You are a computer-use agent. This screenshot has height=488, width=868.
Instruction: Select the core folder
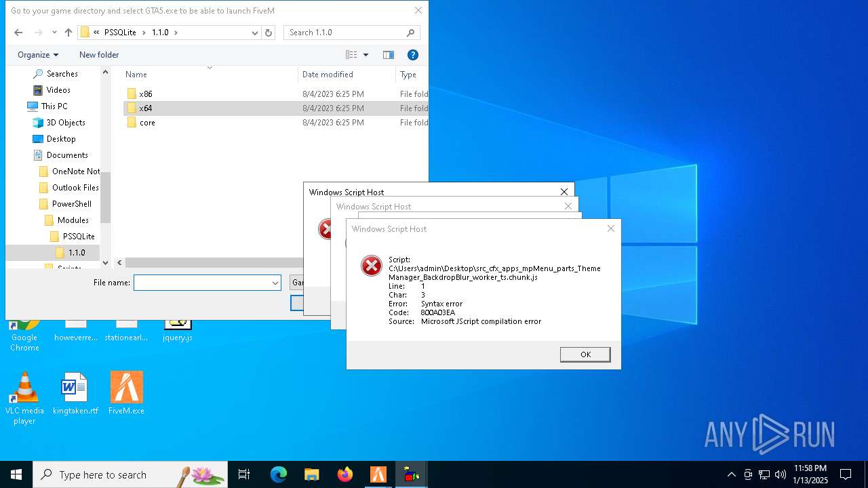147,123
